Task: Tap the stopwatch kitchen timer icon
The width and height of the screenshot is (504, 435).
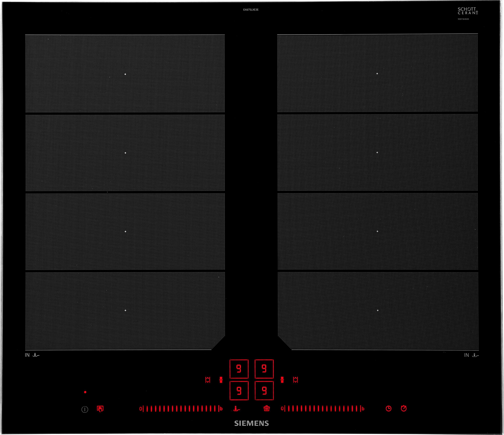Action: pyautogui.click(x=404, y=409)
